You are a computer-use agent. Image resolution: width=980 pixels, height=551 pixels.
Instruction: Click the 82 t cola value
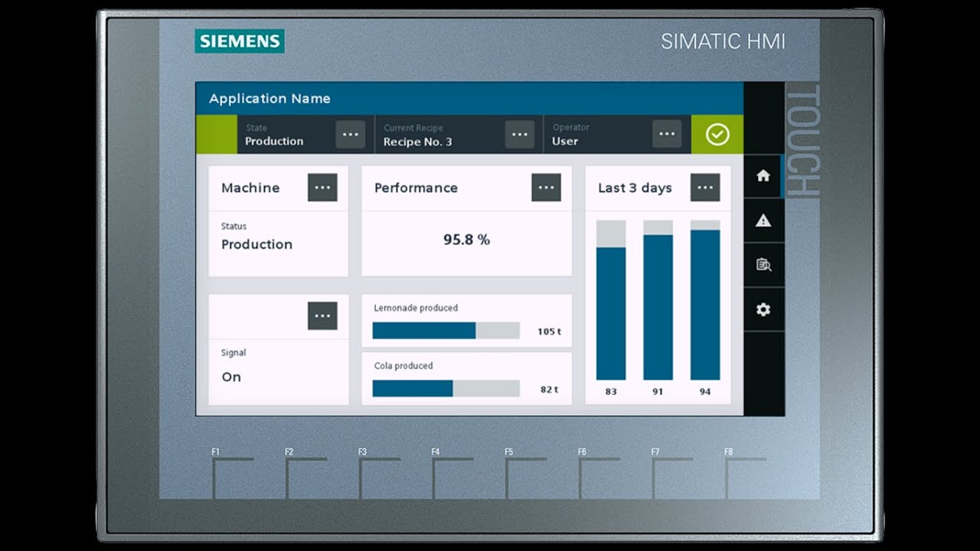coord(549,390)
